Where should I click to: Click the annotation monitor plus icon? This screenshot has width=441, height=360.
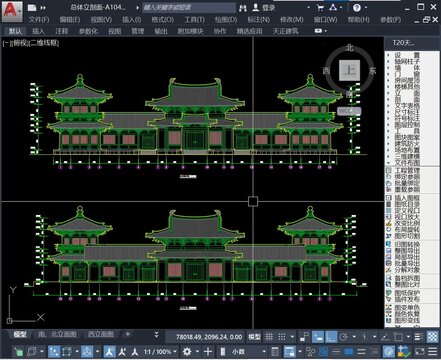208,351
